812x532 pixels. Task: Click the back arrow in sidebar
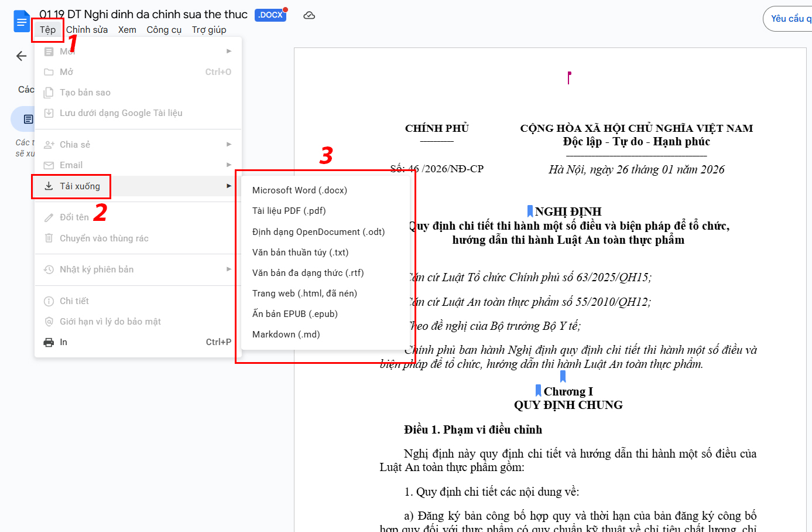coord(22,56)
